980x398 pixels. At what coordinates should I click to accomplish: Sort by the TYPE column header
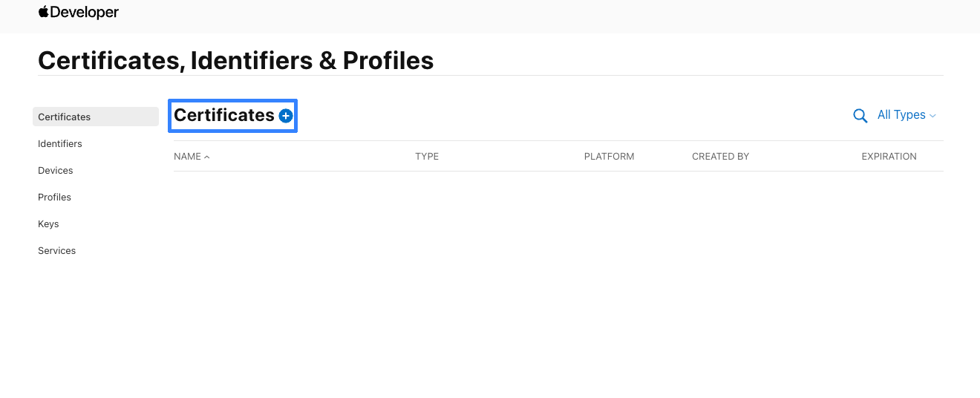coord(427,157)
